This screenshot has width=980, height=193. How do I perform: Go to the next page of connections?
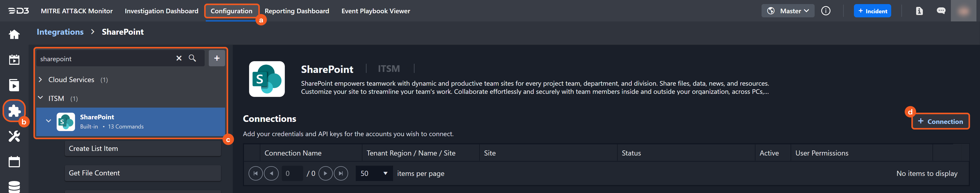[x=325, y=173]
